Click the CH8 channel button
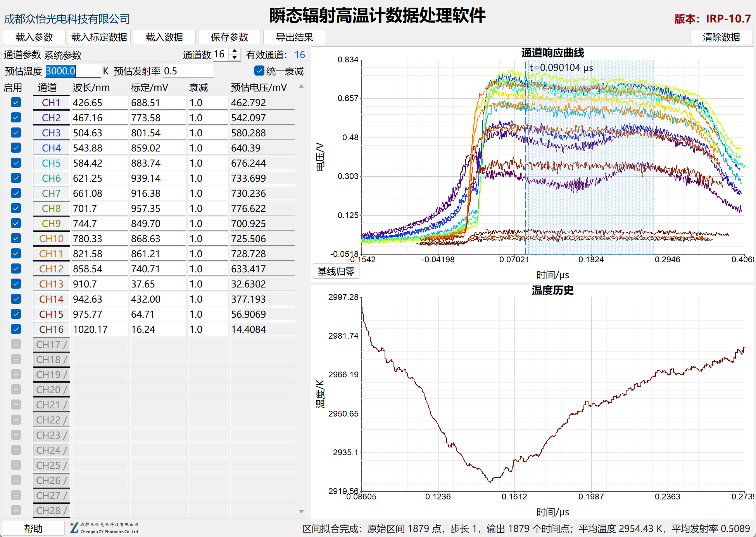This screenshot has height=537, width=756. pyautogui.click(x=51, y=208)
